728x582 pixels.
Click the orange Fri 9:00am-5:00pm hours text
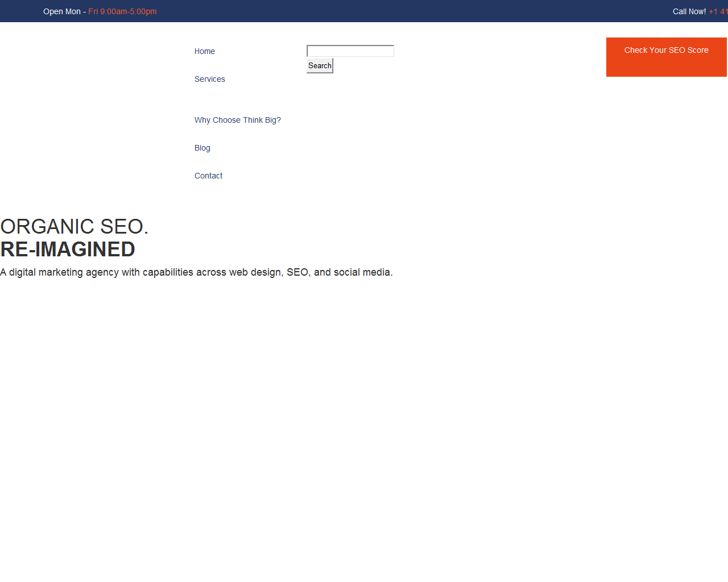(x=122, y=11)
